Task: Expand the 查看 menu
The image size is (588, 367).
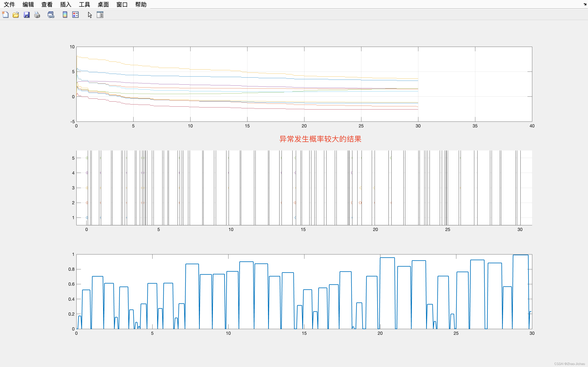Action: pyautogui.click(x=47, y=4)
